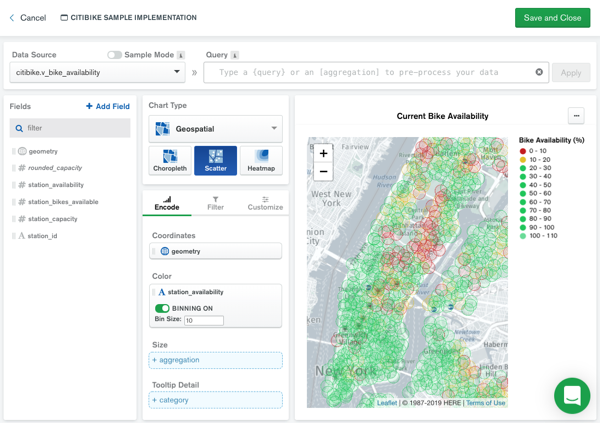
Task: Open the Data Source dropdown
Action: 97,72
